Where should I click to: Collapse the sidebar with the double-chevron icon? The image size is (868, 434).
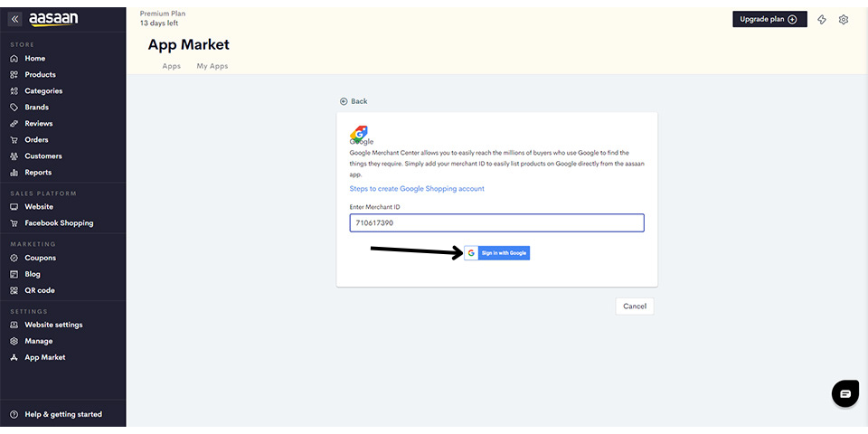[15, 19]
